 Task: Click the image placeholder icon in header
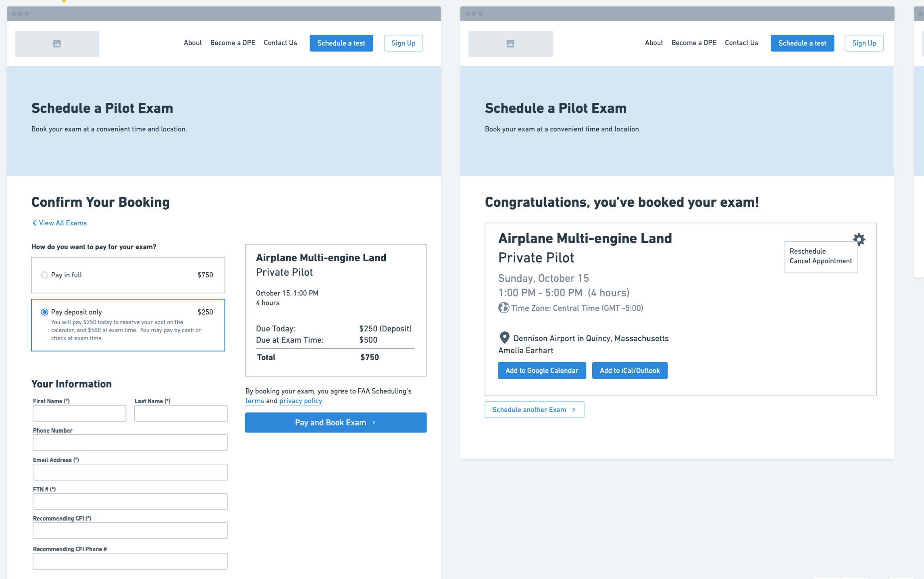pyautogui.click(x=57, y=44)
